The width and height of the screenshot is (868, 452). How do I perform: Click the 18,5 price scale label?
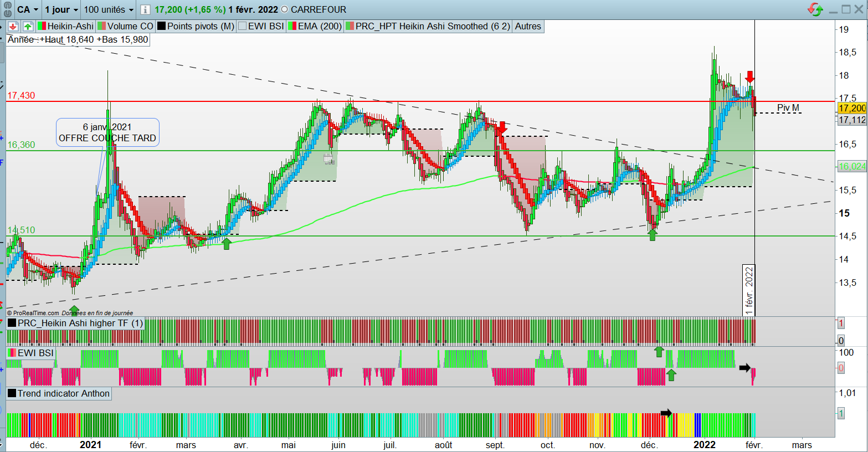click(x=846, y=52)
